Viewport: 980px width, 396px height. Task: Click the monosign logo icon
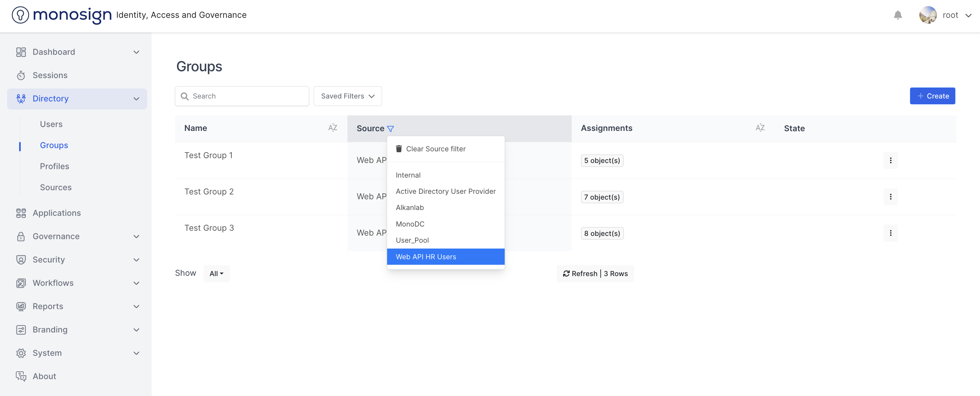point(20,15)
